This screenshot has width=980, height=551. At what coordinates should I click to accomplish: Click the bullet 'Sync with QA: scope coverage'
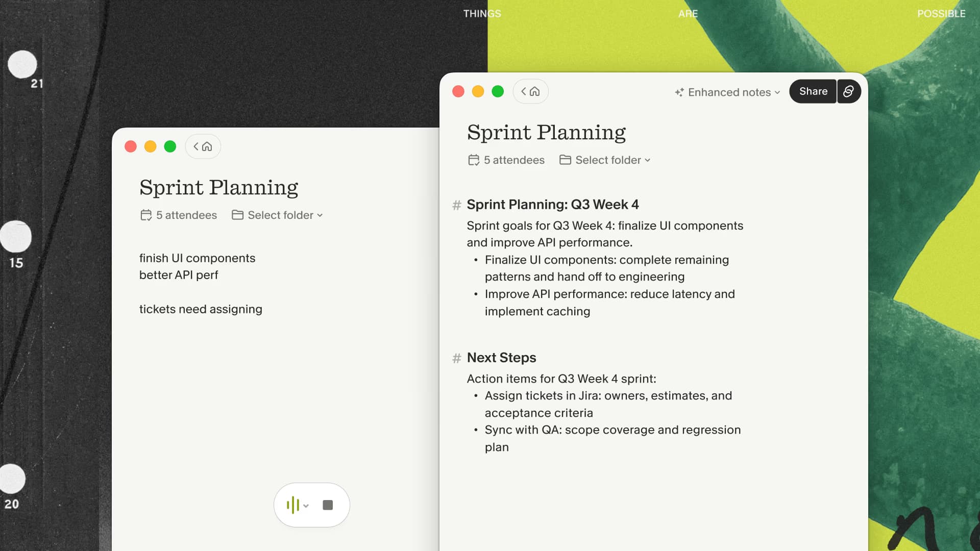coord(612,438)
